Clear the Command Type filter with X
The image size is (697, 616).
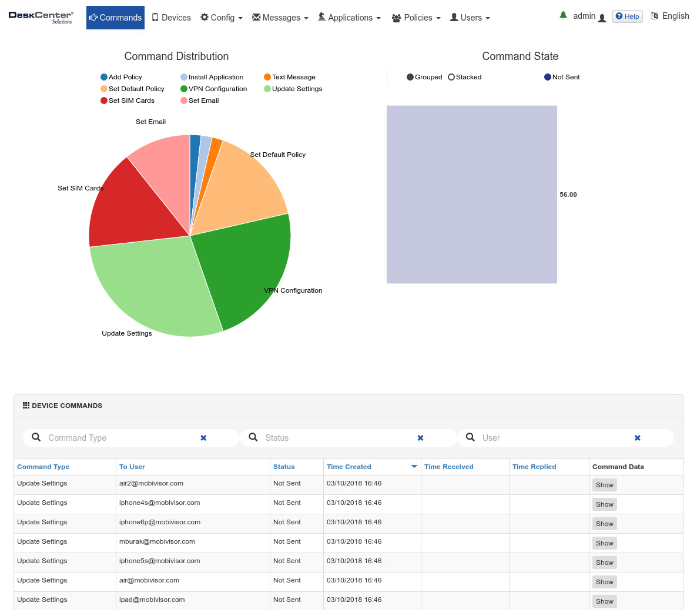click(203, 438)
